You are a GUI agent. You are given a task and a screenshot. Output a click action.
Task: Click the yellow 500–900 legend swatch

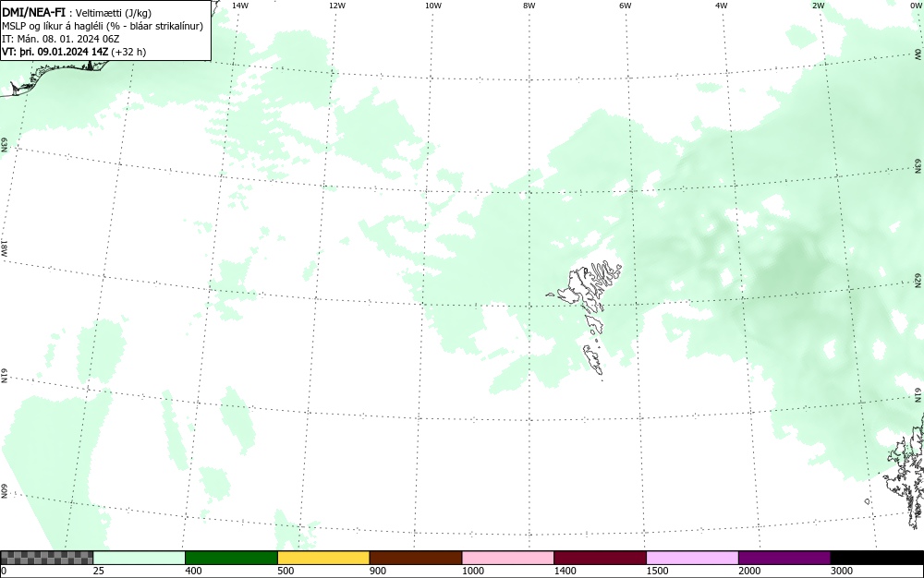[x=323, y=558]
